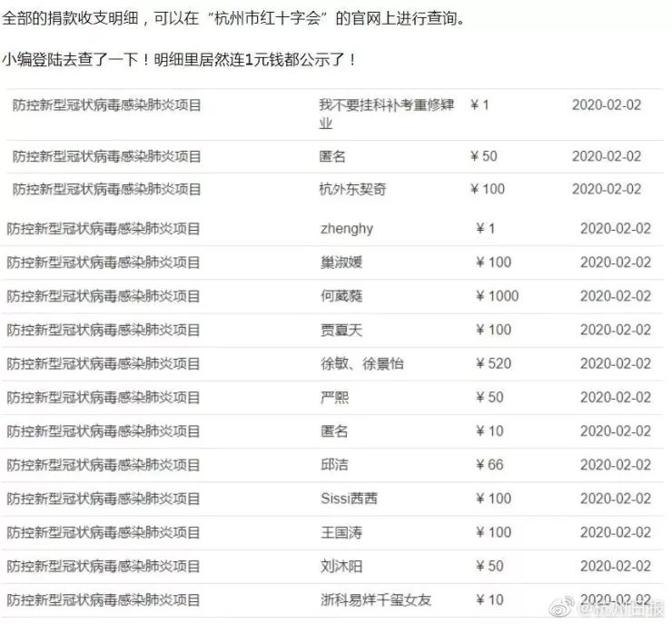Click donor name 何葳蕤
Image resolution: width=672 pixels, height=624 pixels.
[341, 296]
